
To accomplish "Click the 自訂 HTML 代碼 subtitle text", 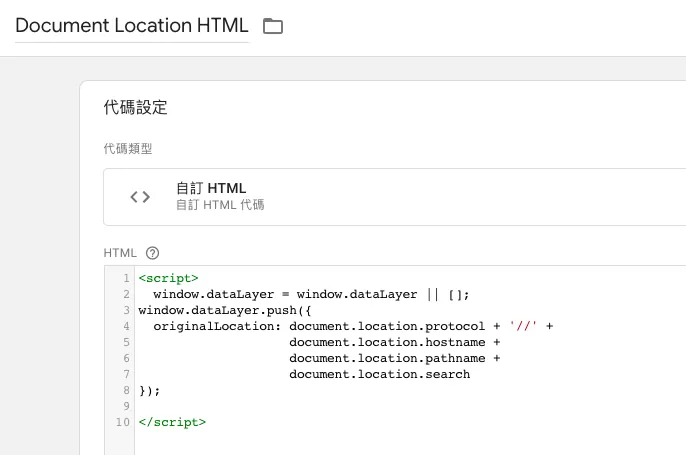I will pyautogui.click(x=220, y=205).
